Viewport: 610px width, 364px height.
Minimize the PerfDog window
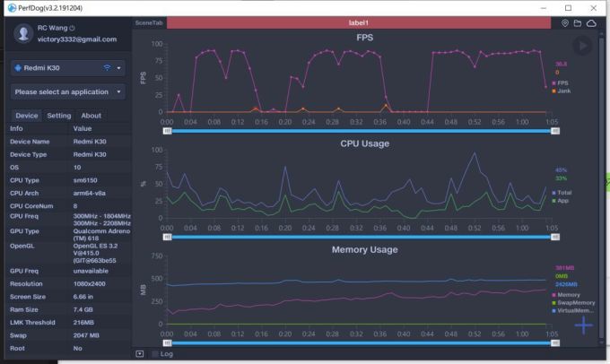[544, 8]
